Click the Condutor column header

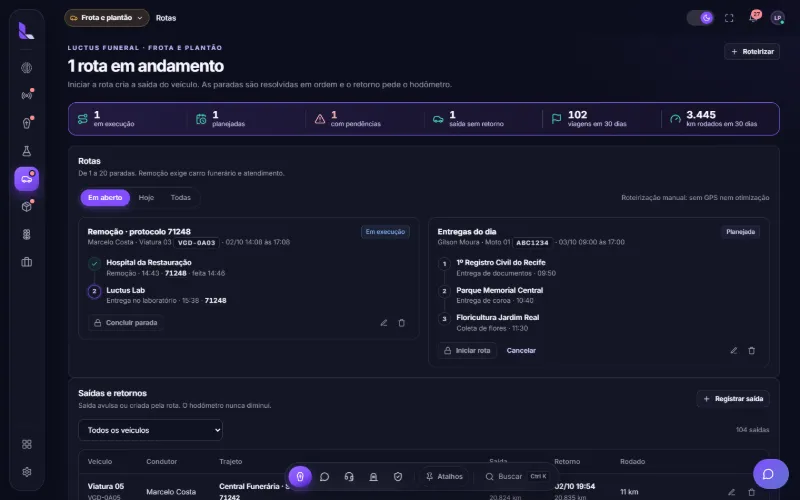(162, 461)
